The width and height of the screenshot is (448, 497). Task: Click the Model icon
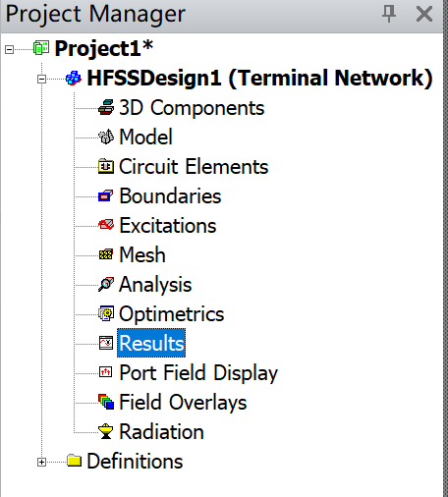[x=106, y=137]
